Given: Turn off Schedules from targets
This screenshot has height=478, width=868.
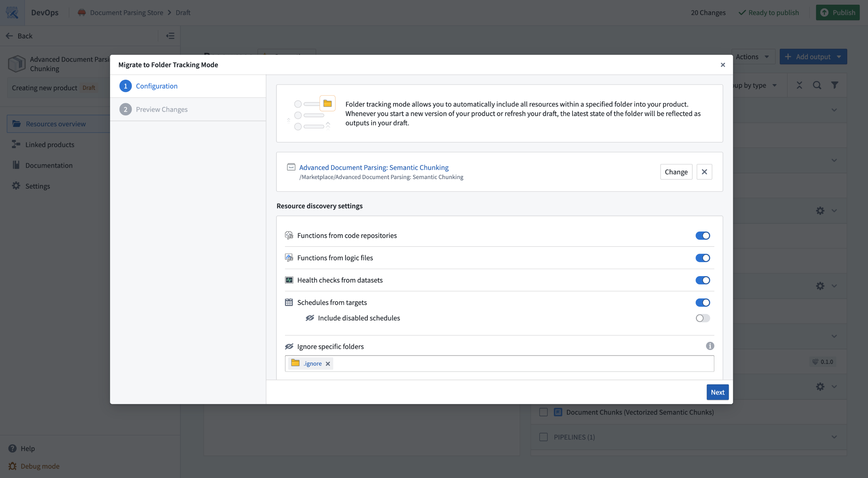Looking at the screenshot, I should pyautogui.click(x=703, y=302).
